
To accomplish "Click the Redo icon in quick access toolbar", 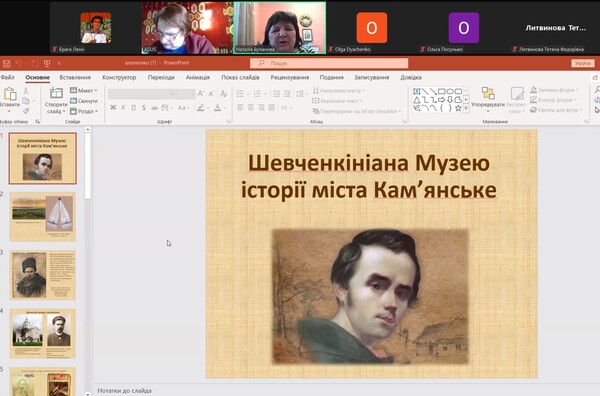I will coord(35,63).
